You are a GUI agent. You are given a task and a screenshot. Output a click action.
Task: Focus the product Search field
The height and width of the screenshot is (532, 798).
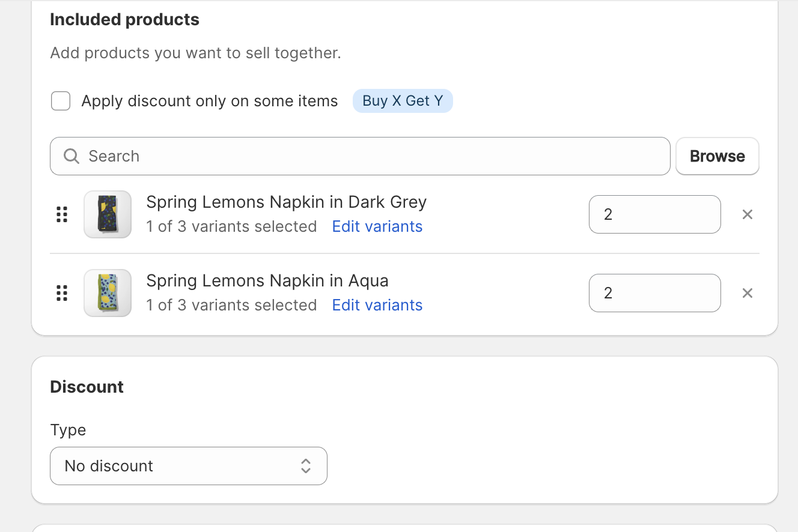(361, 156)
